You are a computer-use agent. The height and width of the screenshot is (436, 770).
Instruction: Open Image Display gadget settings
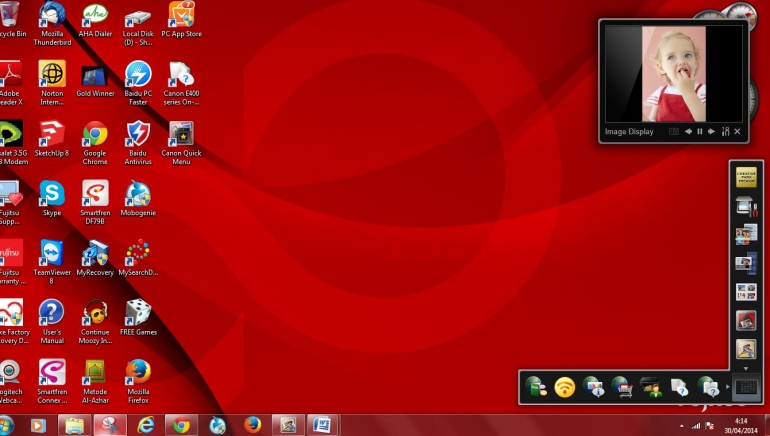(725, 132)
